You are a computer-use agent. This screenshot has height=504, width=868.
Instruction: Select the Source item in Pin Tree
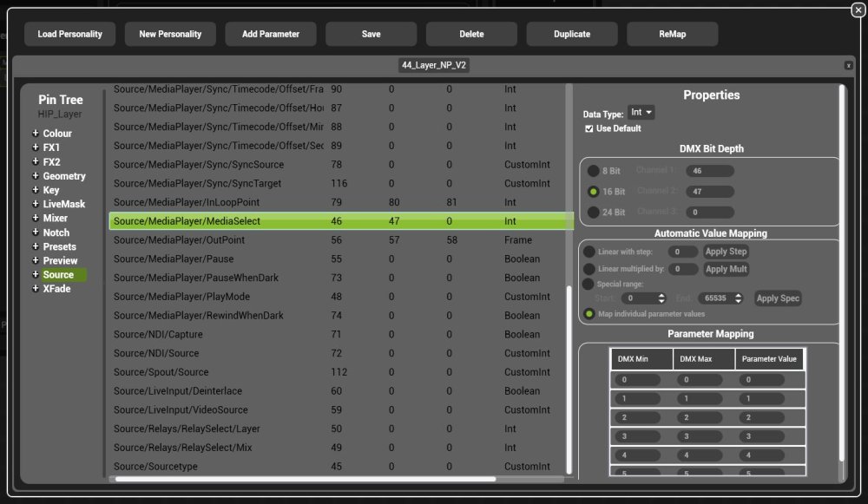pos(58,274)
